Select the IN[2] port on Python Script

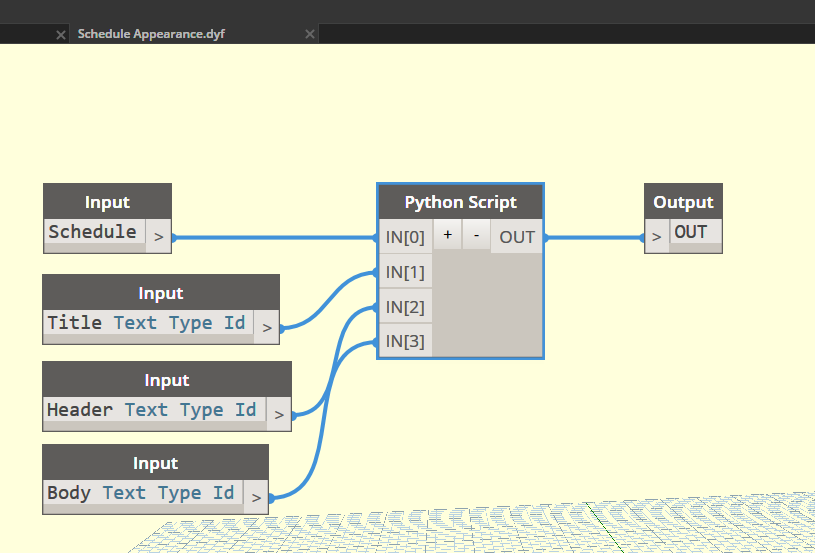(405, 307)
